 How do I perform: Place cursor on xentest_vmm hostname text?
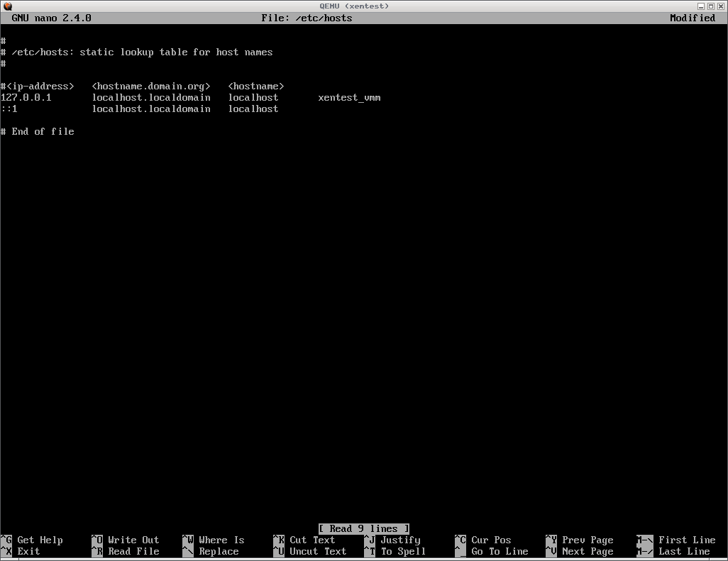pos(349,97)
